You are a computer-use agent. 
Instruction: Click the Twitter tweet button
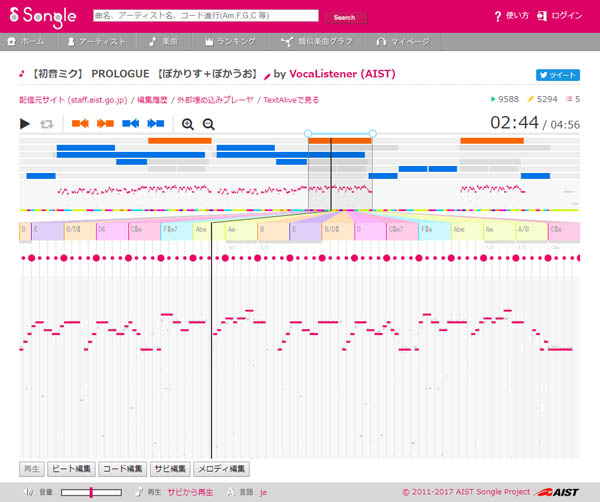[558, 74]
